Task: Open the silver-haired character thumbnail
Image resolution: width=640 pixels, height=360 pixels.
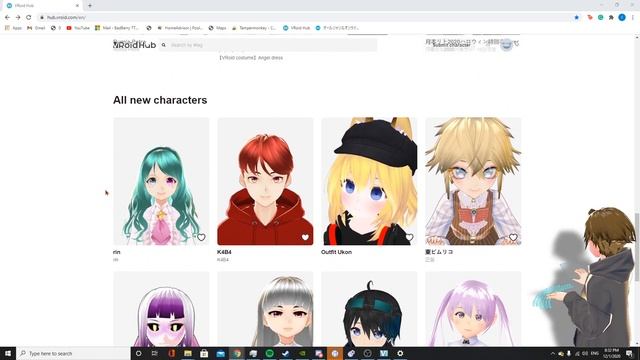Action: [x=265, y=309]
